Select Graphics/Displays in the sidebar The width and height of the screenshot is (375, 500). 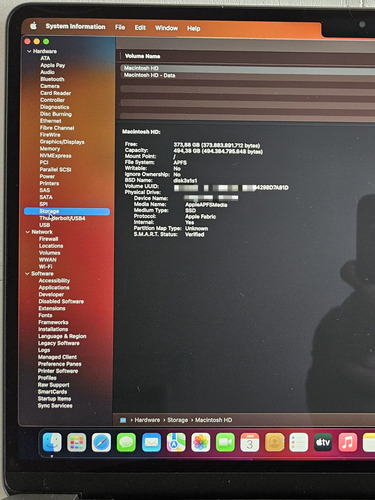(x=62, y=142)
